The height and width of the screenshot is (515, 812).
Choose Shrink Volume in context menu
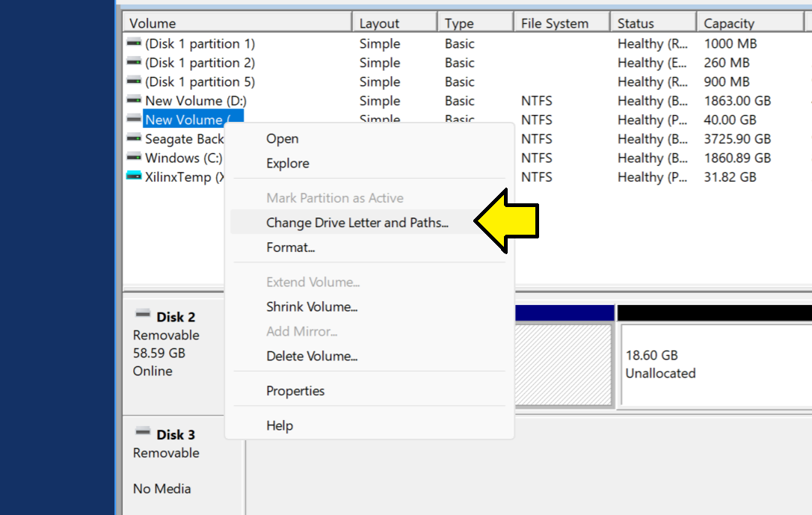pos(311,306)
